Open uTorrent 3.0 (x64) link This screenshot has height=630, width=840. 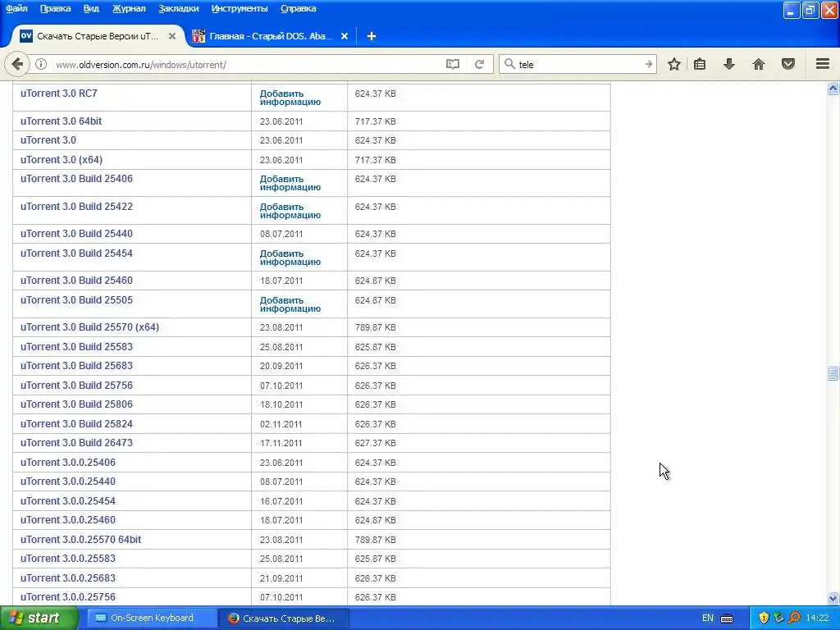62,160
